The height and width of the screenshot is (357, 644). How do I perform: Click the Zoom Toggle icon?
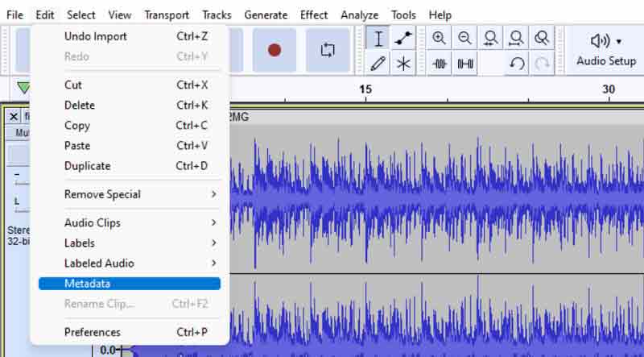[x=542, y=38]
